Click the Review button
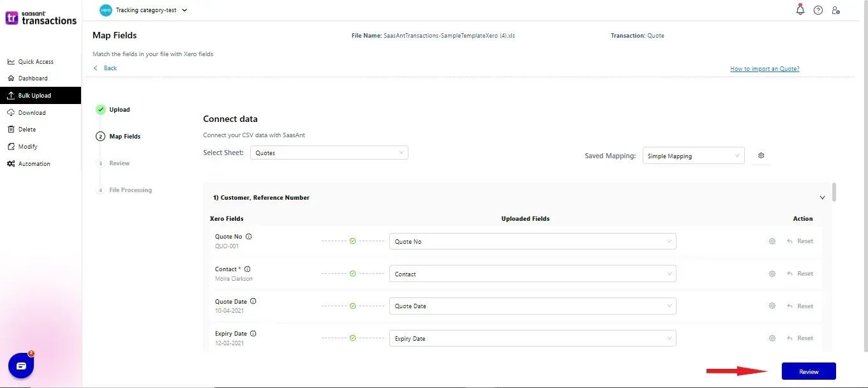 809,371
